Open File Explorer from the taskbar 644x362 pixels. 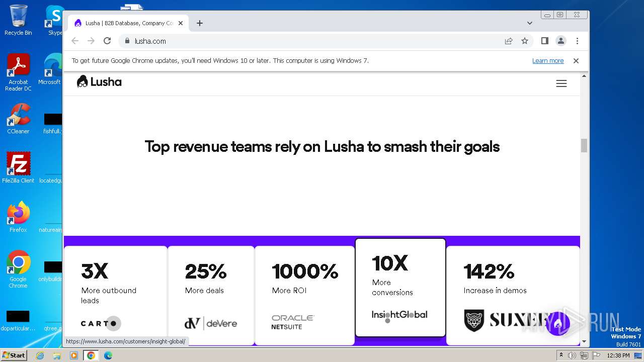pyautogui.click(x=57, y=355)
